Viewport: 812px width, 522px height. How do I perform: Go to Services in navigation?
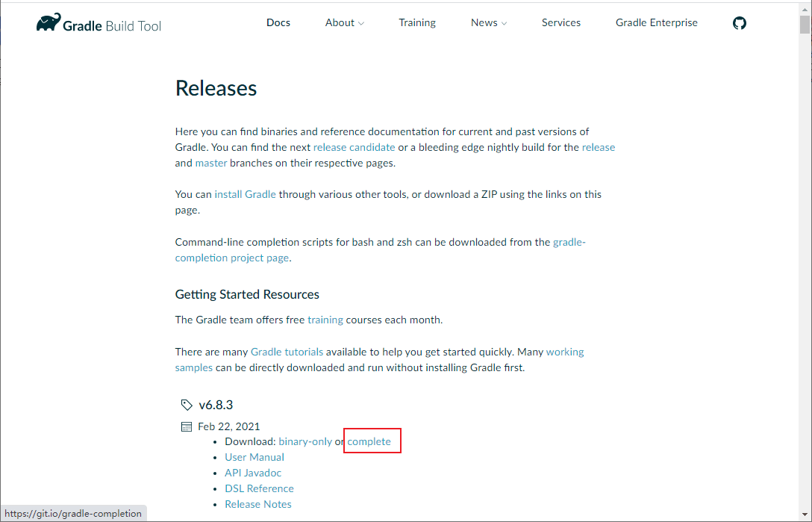point(560,23)
